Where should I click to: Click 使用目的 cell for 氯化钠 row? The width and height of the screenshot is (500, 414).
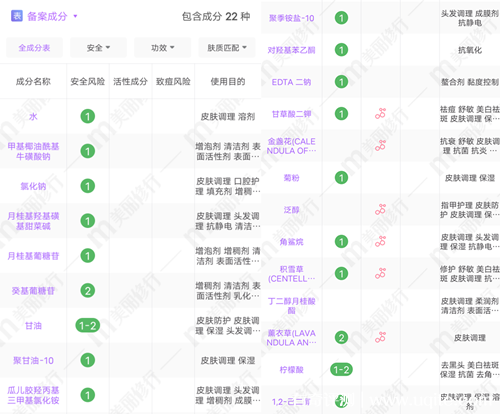click(228, 186)
